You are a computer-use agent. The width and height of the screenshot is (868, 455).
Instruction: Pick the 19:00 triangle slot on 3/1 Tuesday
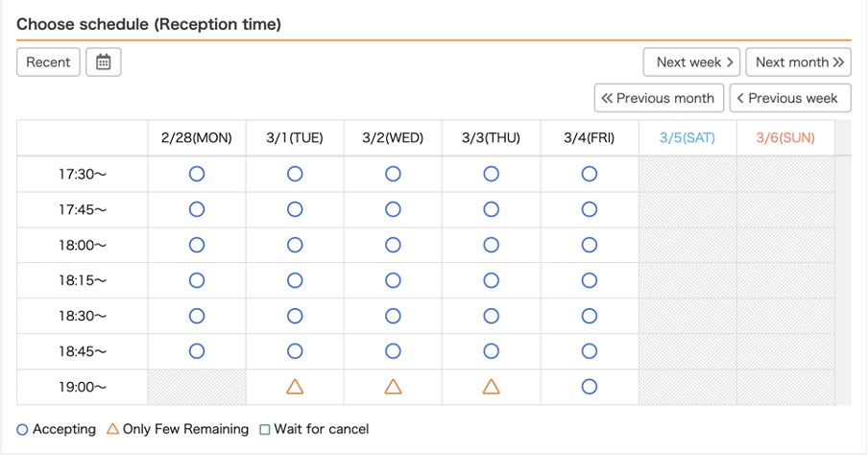click(x=295, y=387)
